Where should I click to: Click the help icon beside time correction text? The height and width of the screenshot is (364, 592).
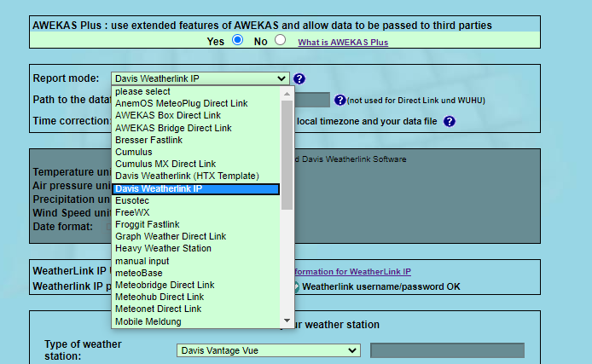click(450, 121)
